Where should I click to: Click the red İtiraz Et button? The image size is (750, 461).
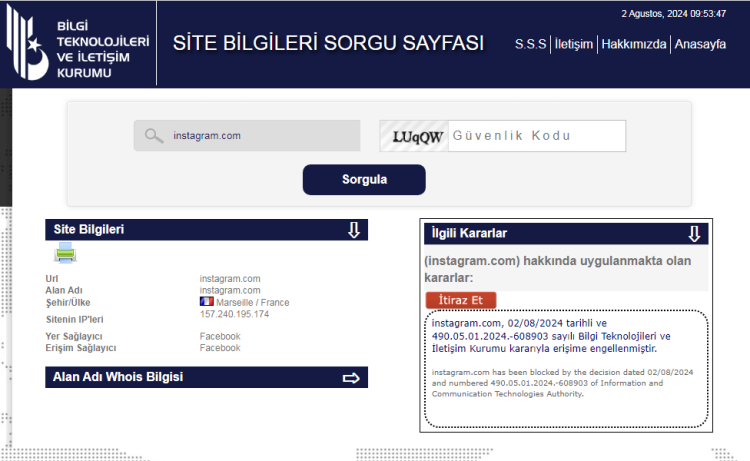[x=460, y=300]
